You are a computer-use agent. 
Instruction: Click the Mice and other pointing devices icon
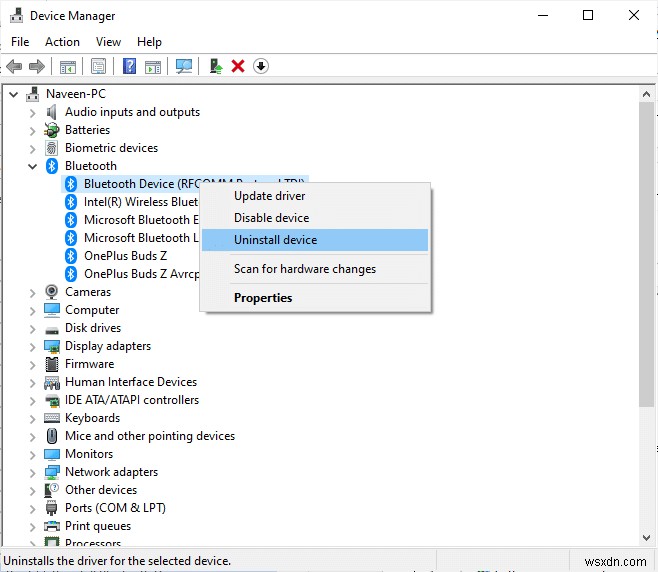[52, 436]
